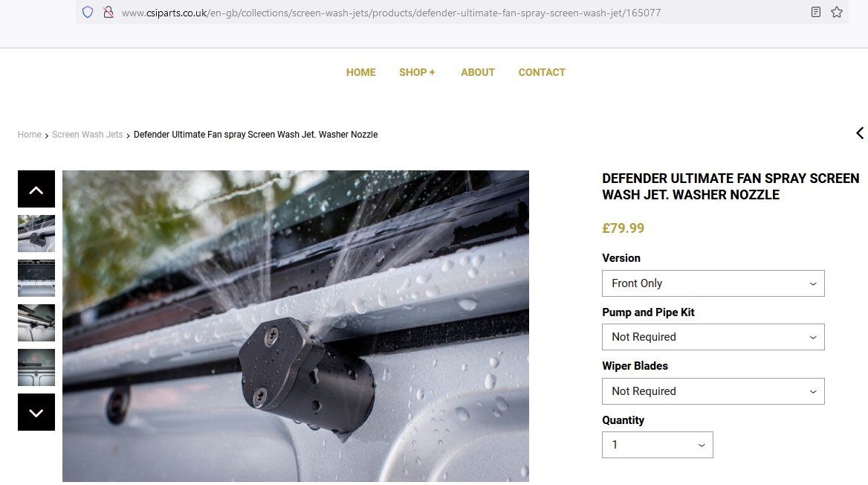Expand the Wiper Blades dropdown
The width and height of the screenshot is (868, 485).
713,391
